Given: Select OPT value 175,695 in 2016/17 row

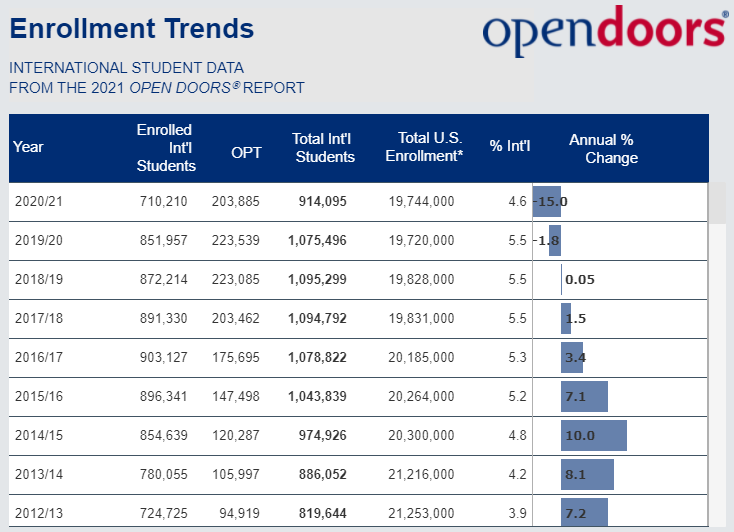Looking at the screenshot, I should (x=235, y=357).
